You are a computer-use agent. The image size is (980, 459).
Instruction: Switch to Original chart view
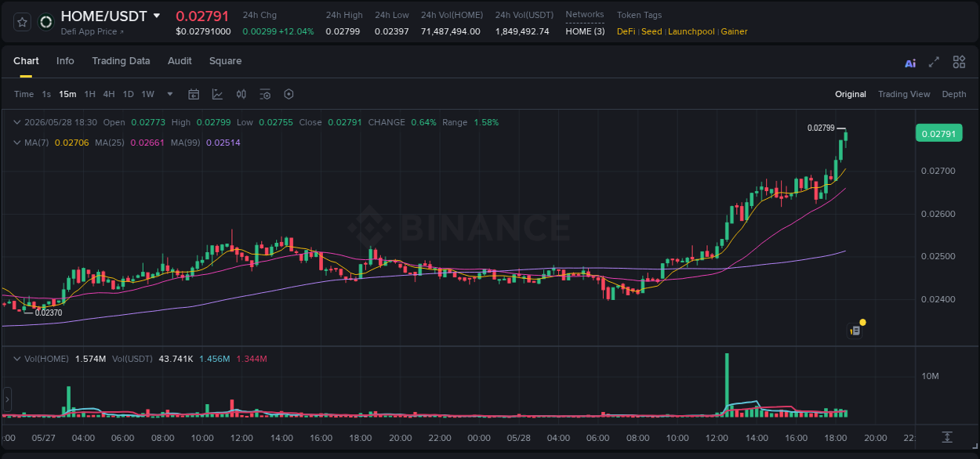pos(851,94)
